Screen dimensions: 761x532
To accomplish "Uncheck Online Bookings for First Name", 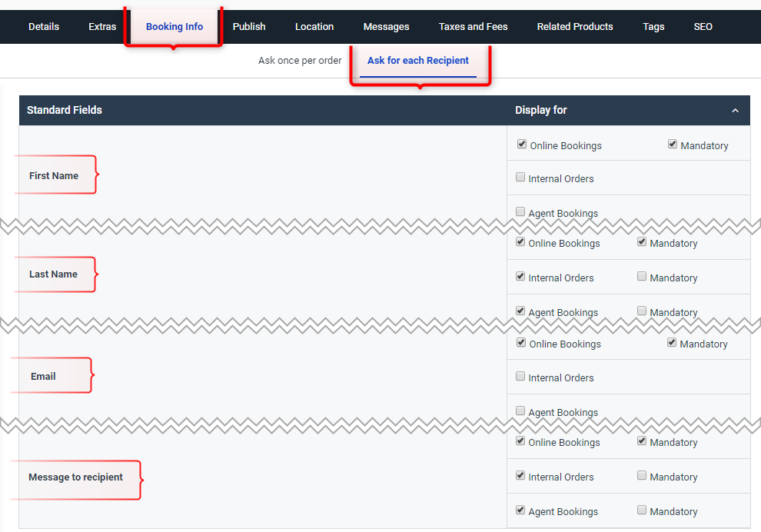I will [522, 145].
